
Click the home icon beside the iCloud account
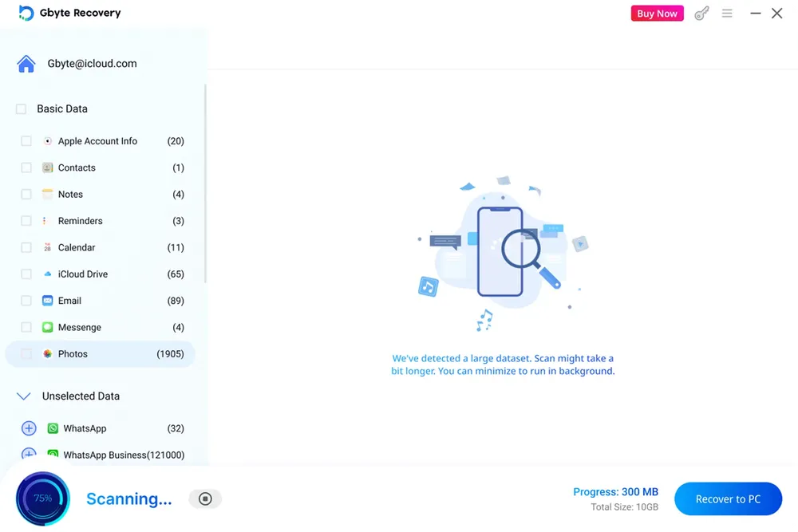pos(26,64)
